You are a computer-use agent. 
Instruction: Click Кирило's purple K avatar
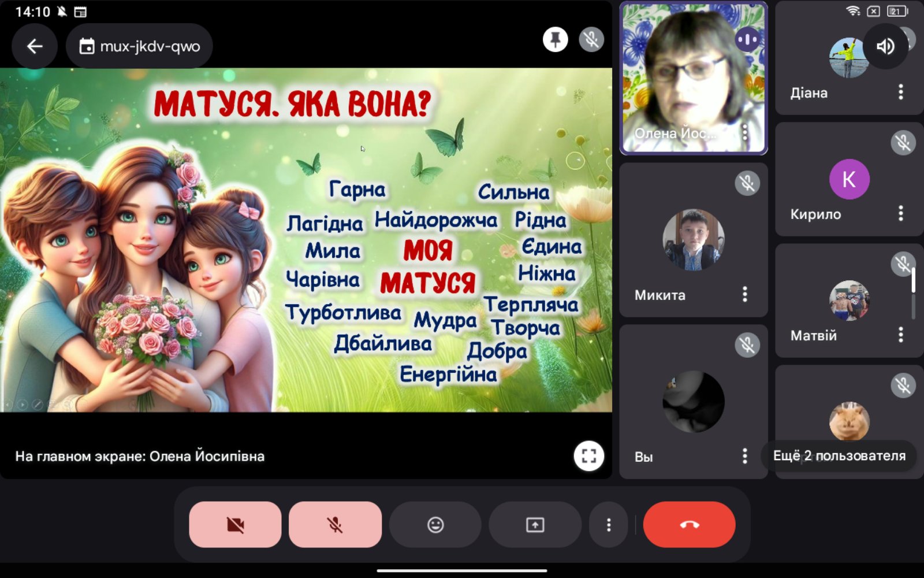click(850, 179)
